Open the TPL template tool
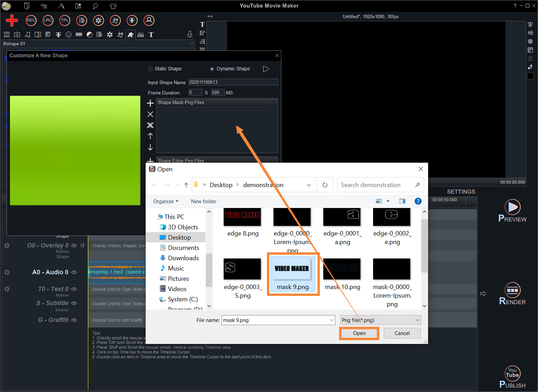The image size is (538, 392). [x=65, y=21]
